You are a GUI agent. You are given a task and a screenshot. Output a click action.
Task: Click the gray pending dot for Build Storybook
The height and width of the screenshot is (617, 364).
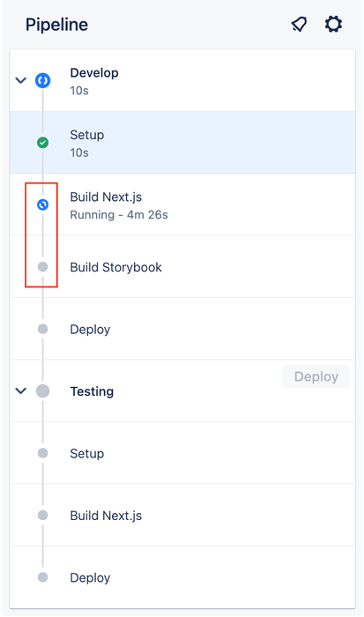pos(43,267)
